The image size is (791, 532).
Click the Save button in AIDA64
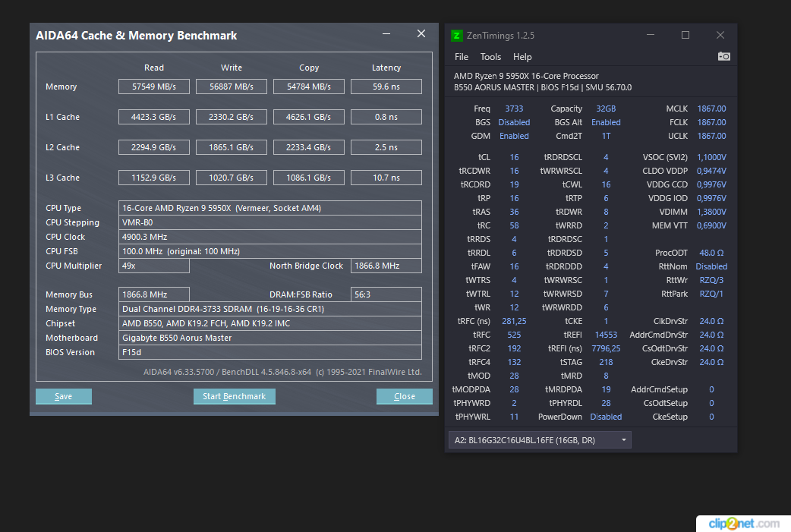64,396
